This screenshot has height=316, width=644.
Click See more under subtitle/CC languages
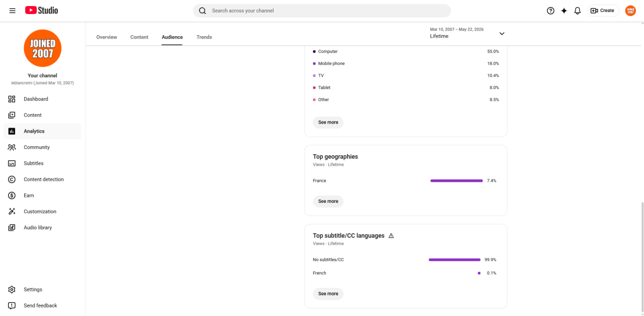coord(328,293)
